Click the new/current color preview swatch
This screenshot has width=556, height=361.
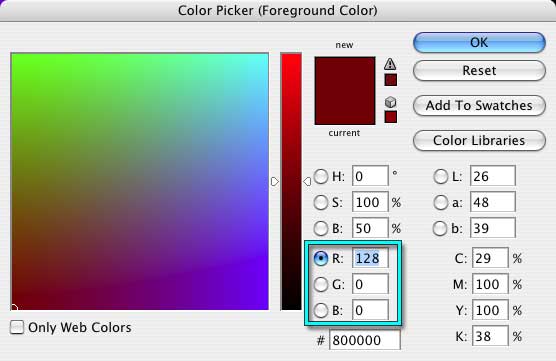click(x=345, y=91)
